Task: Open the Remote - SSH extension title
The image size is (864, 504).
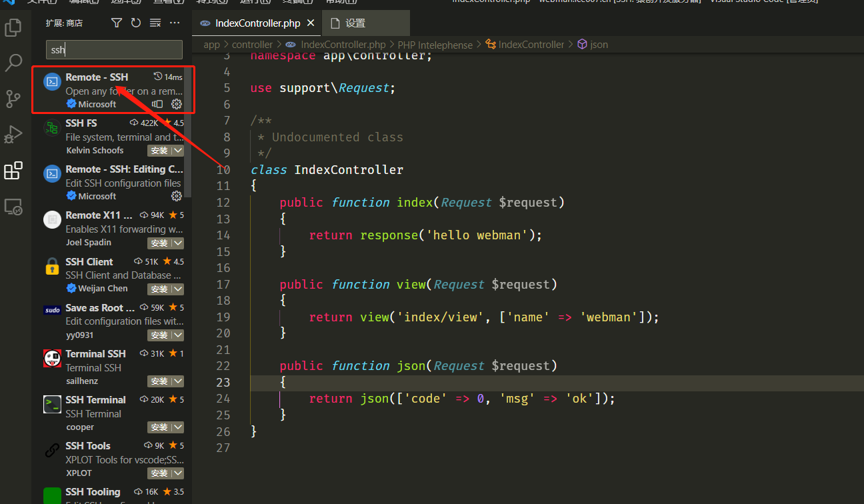Action: (x=97, y=77)
